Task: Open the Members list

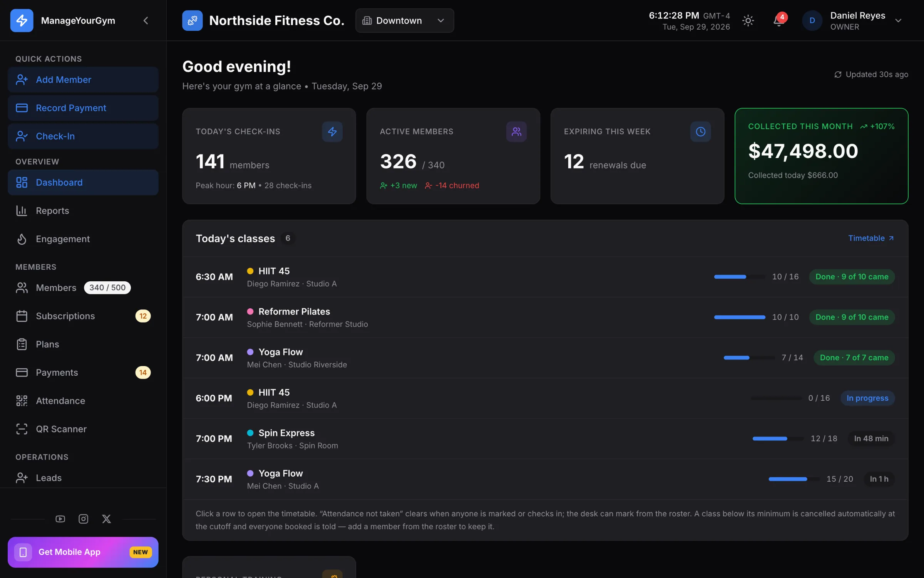Action: click(x=83, y=287)
